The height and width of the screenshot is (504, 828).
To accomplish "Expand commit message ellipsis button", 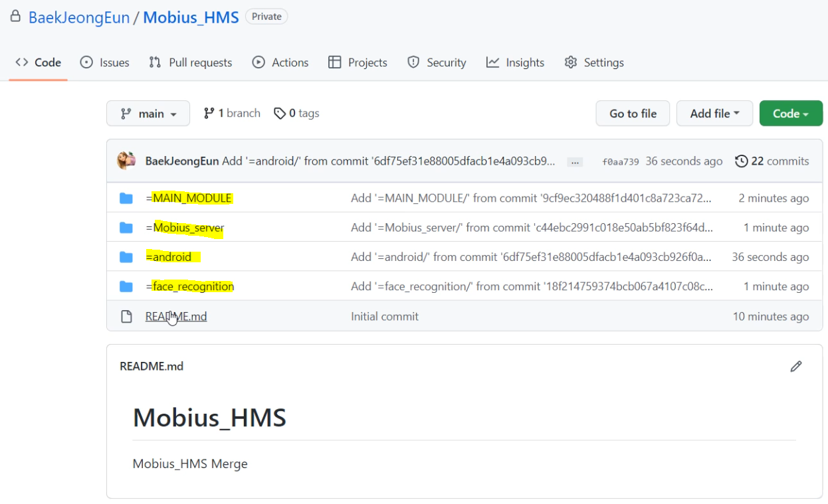I will (x=575, y=162).
